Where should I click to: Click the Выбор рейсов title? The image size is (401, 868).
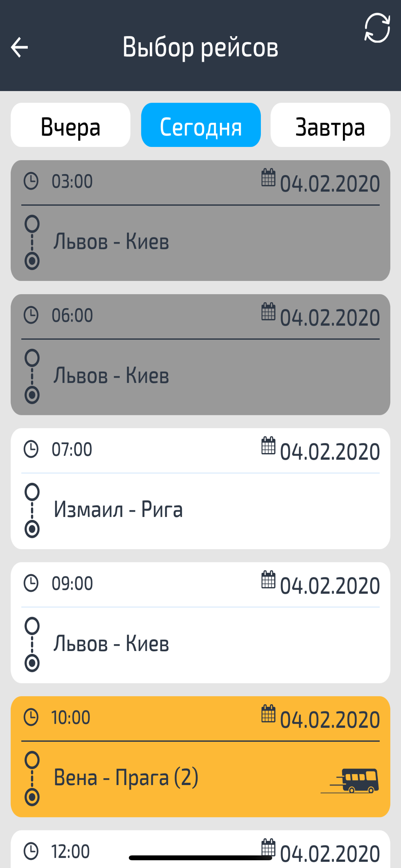(200, 47)
